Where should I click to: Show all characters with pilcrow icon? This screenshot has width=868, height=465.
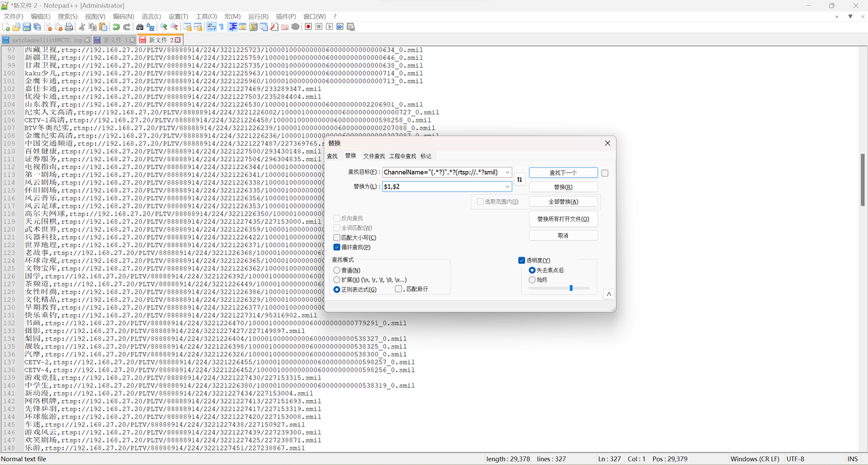(x=221, y=27)
